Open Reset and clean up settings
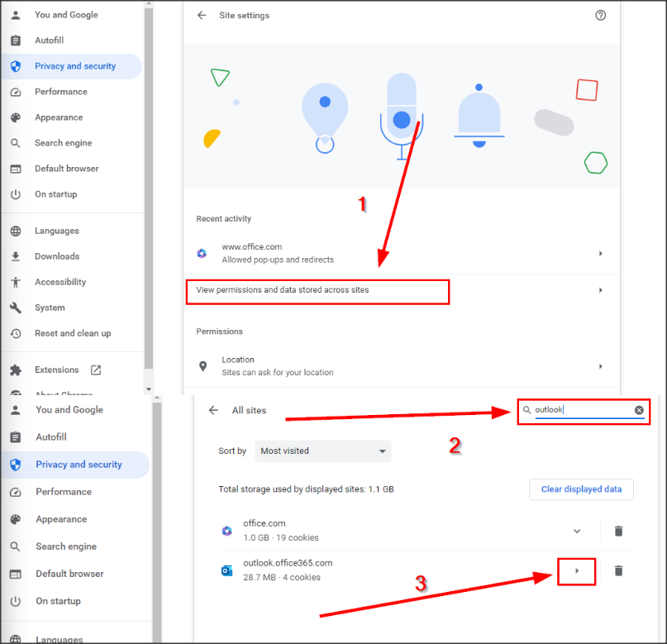Viewport: 667px width, 644px height. pos(73,333)
